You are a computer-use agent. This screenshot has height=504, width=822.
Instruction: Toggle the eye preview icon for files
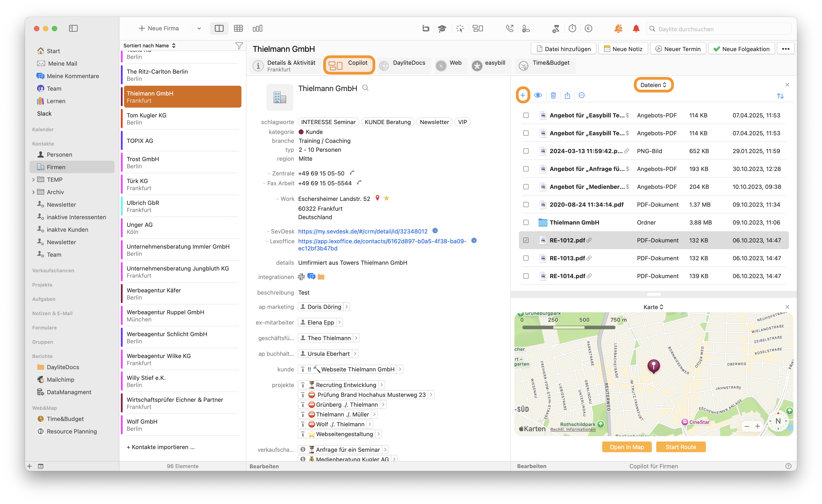[538, 95]
